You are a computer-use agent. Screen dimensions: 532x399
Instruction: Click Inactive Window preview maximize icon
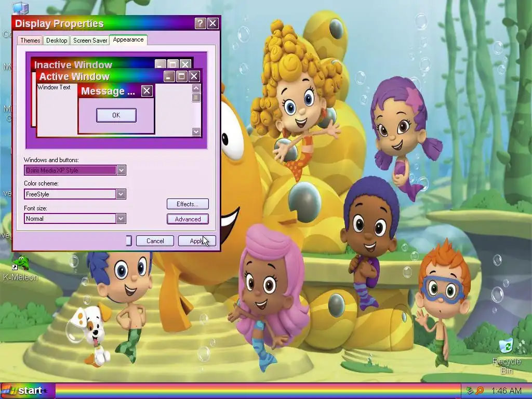(x=172, y=64)
